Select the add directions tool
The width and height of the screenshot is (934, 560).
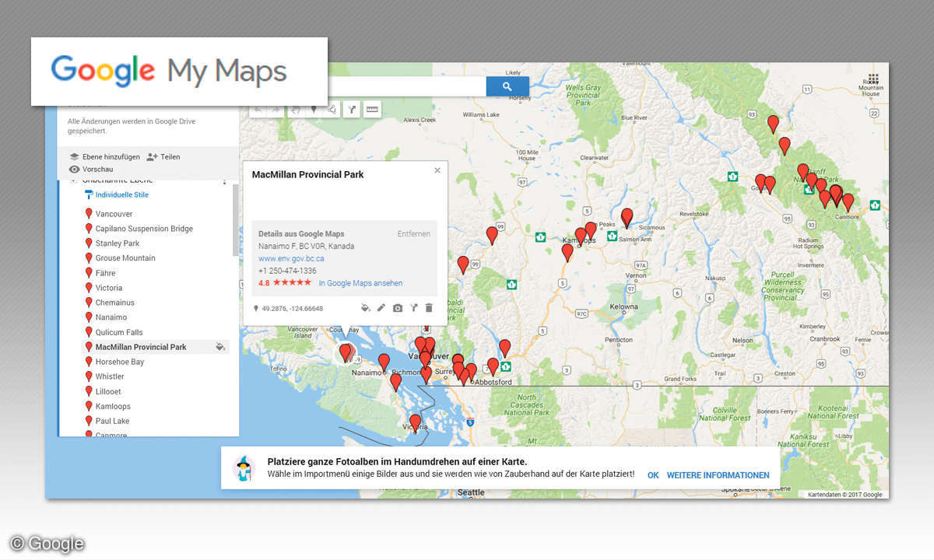[x=351, y=110]
